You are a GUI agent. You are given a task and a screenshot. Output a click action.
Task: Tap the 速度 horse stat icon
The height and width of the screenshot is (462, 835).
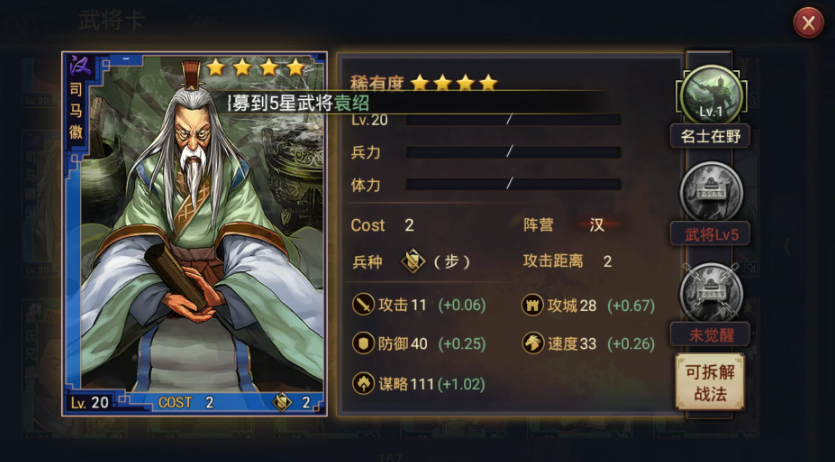(533, 343)
